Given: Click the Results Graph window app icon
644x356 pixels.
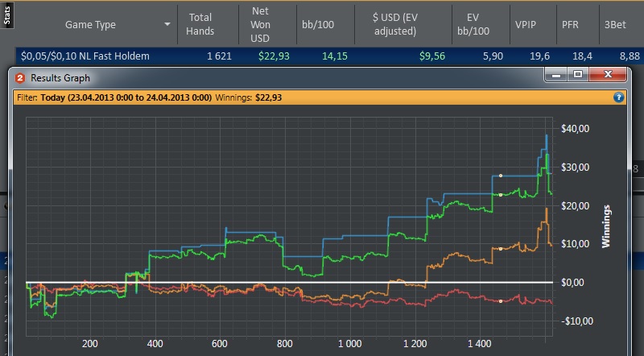Looking at the screenshot, I should (x=20, y=77).
